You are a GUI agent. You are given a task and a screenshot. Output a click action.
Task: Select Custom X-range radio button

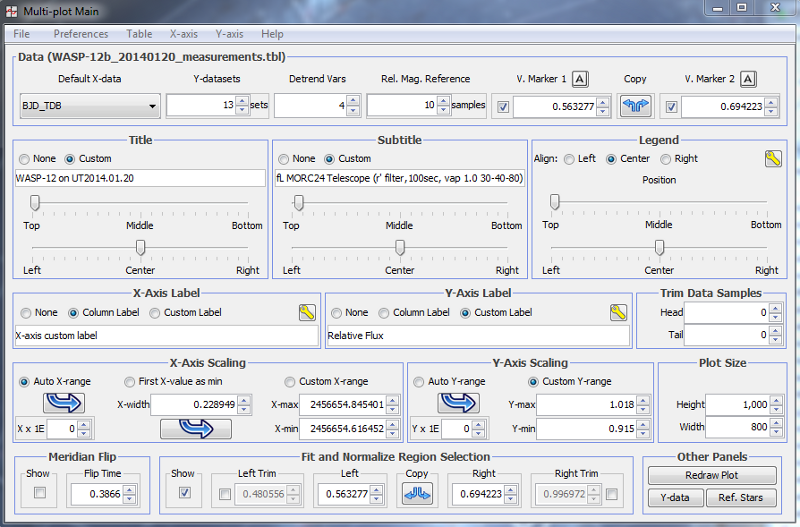[290, 381]
